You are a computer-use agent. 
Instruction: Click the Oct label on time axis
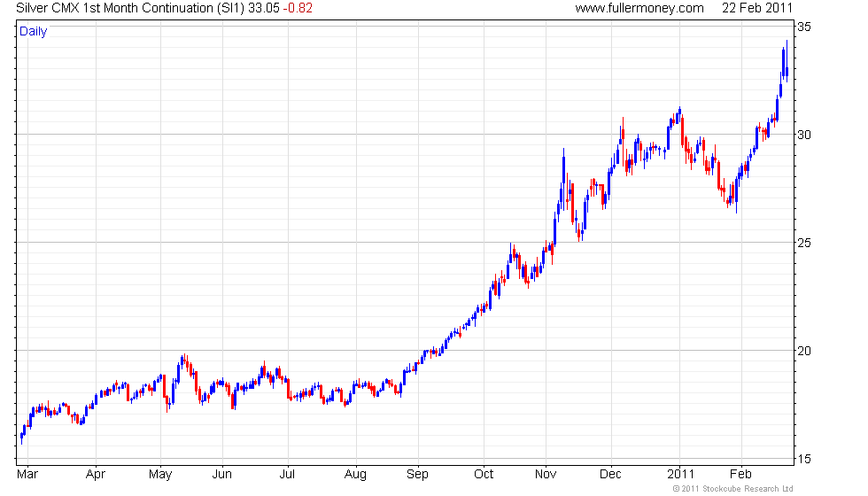click(484, 475)
